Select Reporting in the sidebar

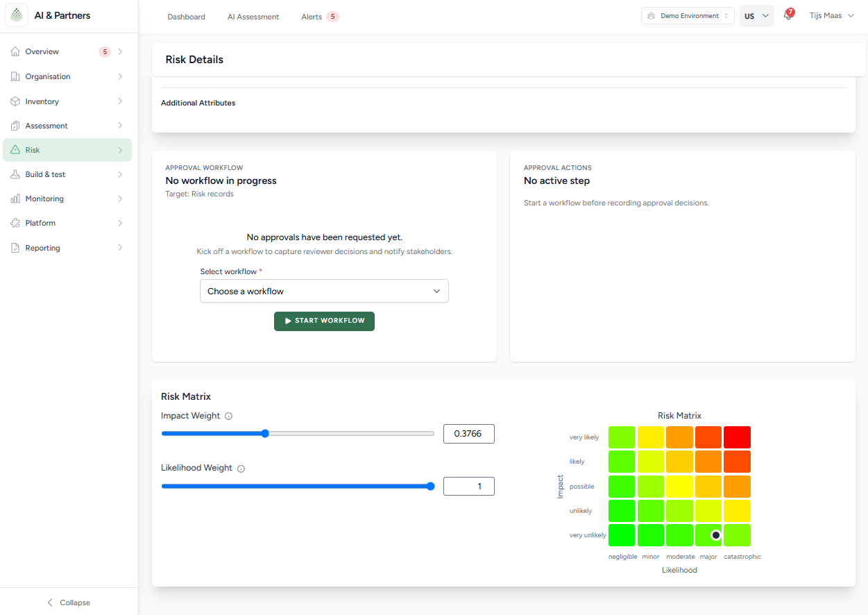[67, 248]
